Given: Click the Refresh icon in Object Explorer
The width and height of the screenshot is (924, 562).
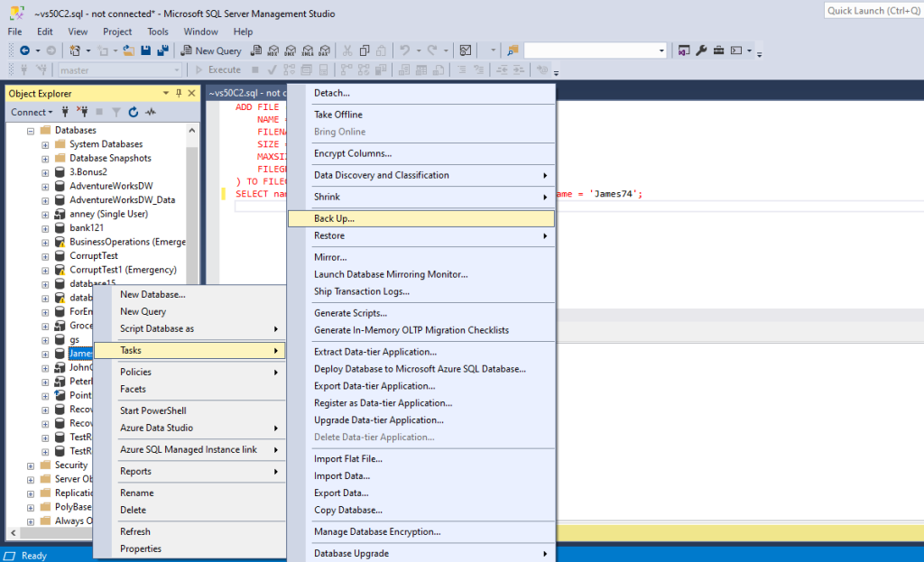Looking at the screenshot, I should (134, 112).
